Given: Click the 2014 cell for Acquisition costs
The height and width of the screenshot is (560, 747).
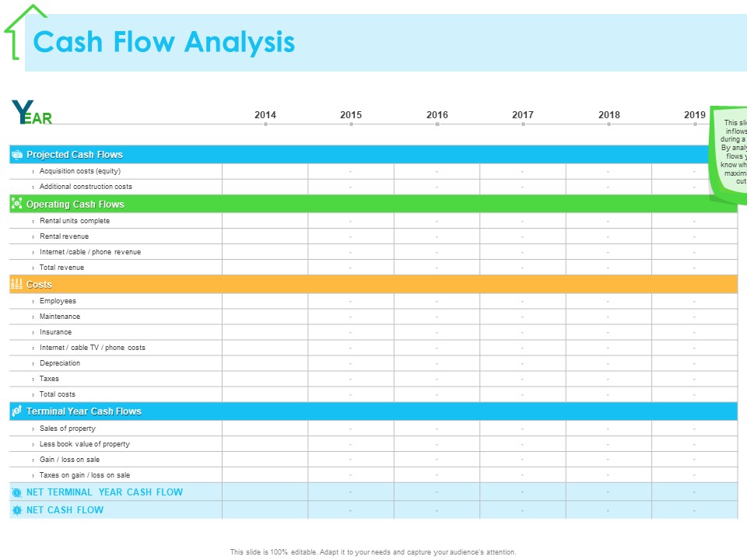Looking at the screenshot, I should coord(265,171).
